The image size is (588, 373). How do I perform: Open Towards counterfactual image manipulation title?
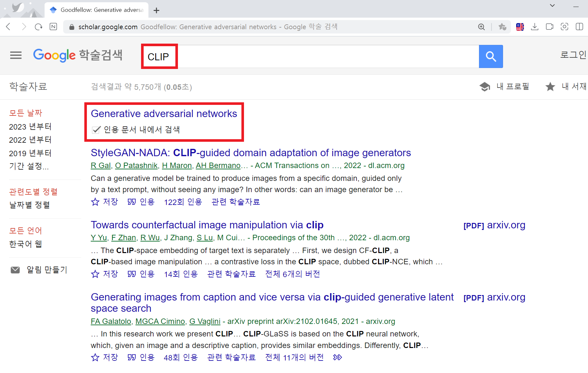point(207,225)
